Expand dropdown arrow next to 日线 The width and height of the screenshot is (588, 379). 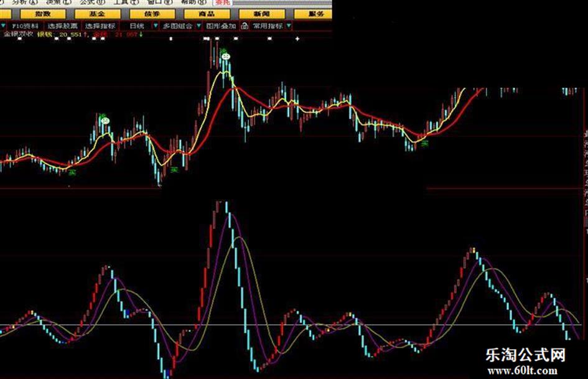click(x=156, y=26)
